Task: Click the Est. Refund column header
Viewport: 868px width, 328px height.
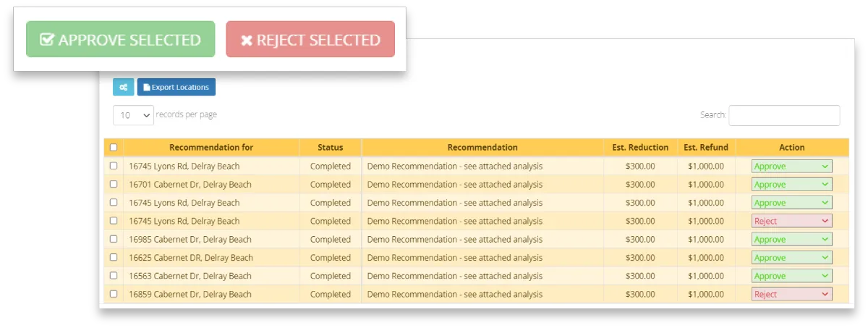Action: pos(706,148)
